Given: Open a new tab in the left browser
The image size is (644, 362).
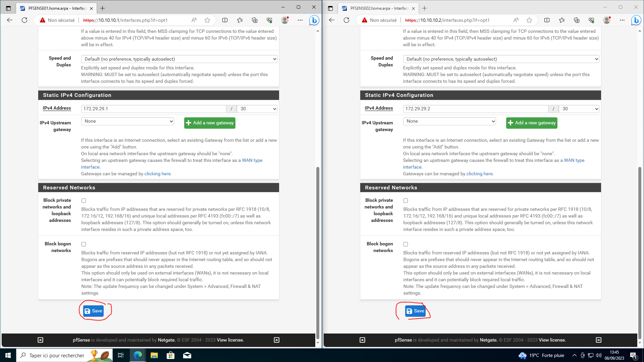Looking at the screenshot, I should pyautogui.click(x=103, y=8).
